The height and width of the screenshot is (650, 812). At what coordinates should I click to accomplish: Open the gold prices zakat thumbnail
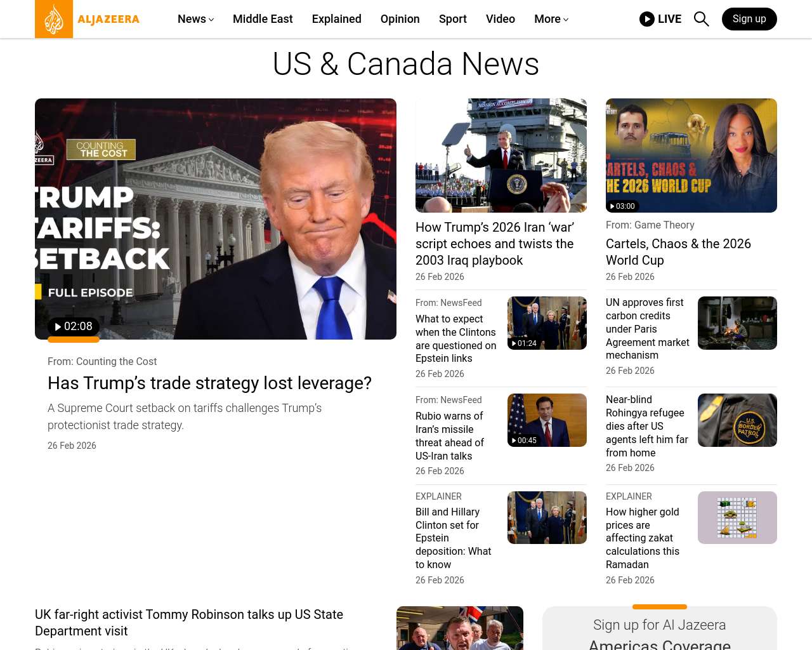coord(737,517)
